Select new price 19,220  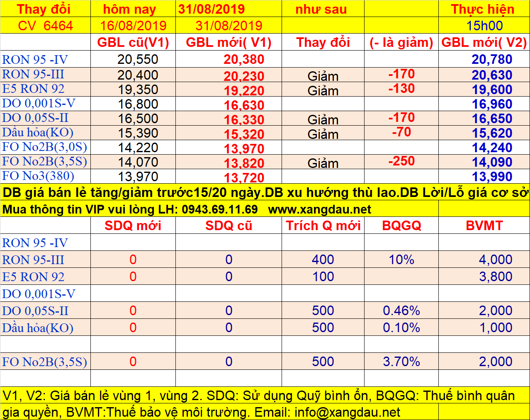(244, 91)
